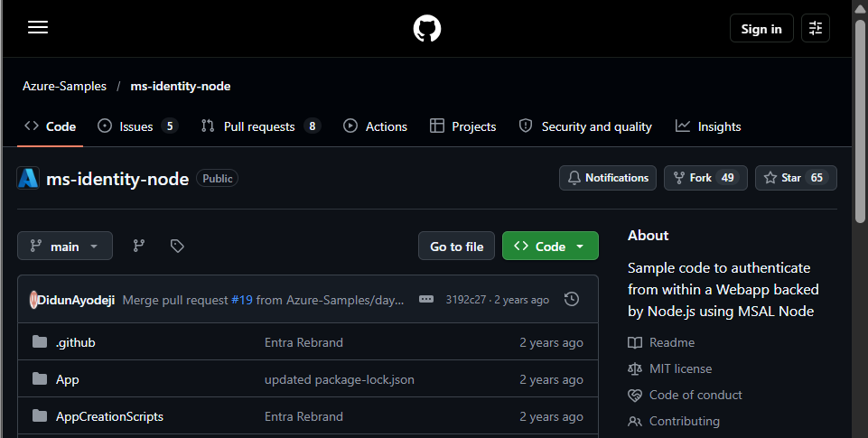Click the App folder icon
Screen dimensions: 868x438
point(40,378)
